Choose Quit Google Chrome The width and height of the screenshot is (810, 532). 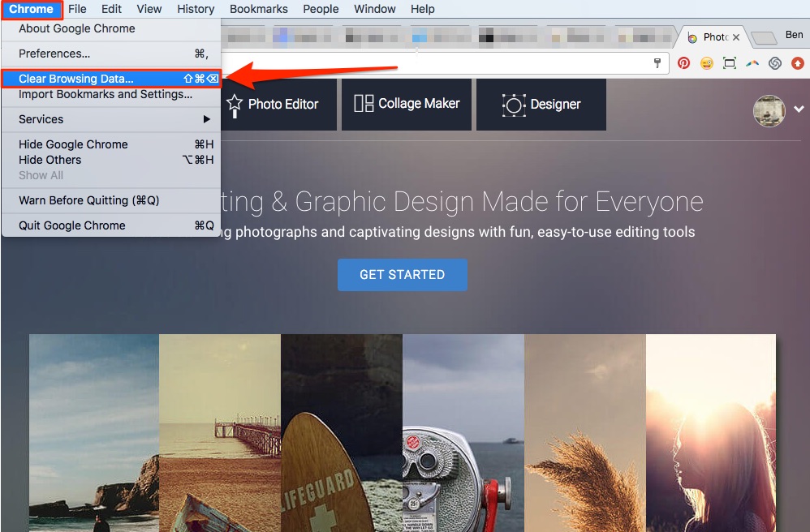pyautogui.click(x=111, y=225)
